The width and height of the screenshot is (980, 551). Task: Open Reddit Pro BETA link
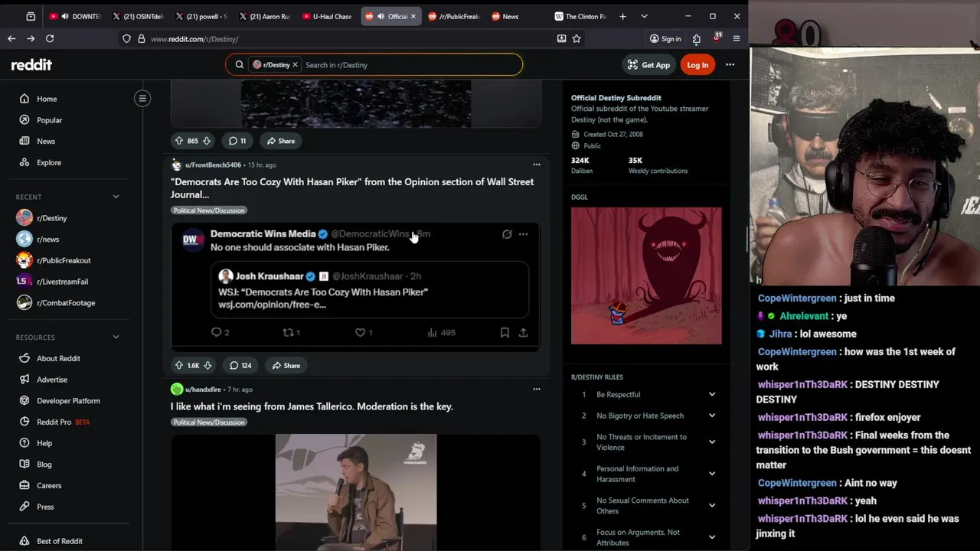click(63, 422)
